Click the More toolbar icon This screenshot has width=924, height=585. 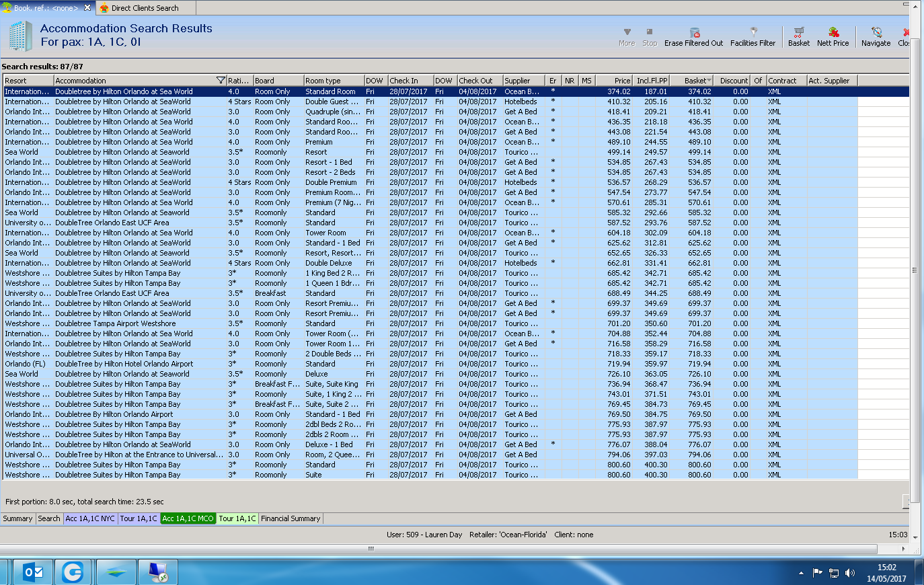pyautogui.click(x=627, y=36)
